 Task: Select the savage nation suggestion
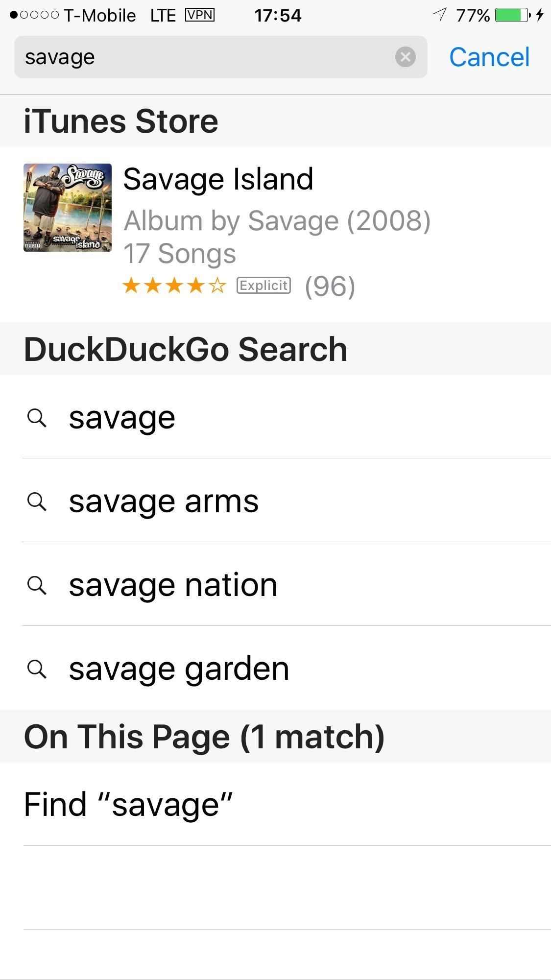click(173, 585)
